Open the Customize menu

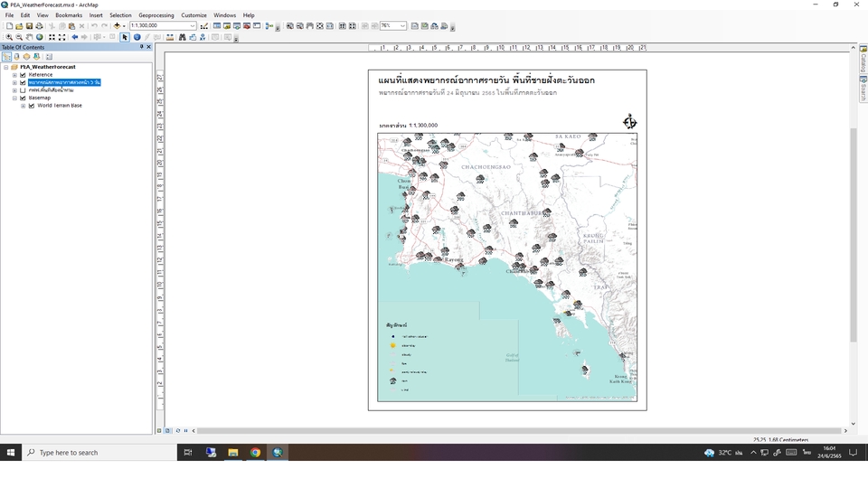193,15
